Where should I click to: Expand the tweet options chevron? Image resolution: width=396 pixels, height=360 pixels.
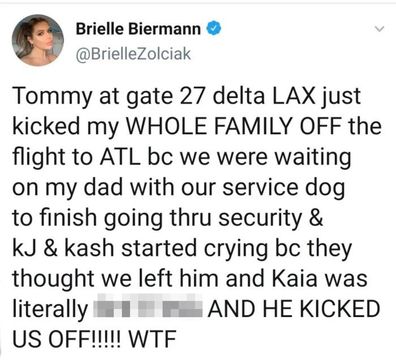[x=379, y=29]
